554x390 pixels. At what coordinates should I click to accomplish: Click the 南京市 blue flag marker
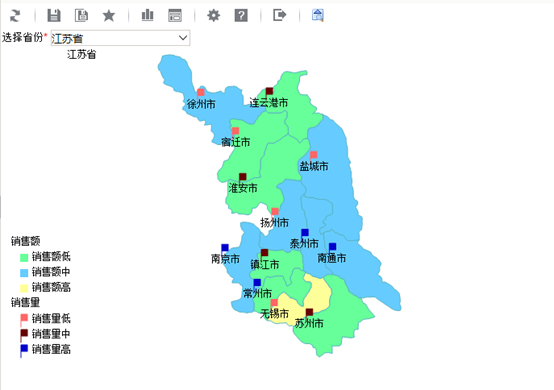pyautogui.click(x=225, y=248)
